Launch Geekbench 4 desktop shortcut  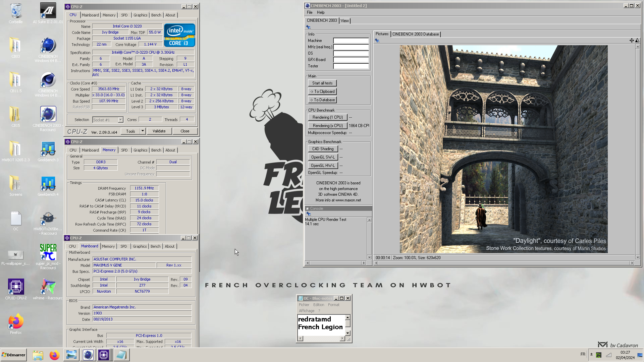coord(48,186)
